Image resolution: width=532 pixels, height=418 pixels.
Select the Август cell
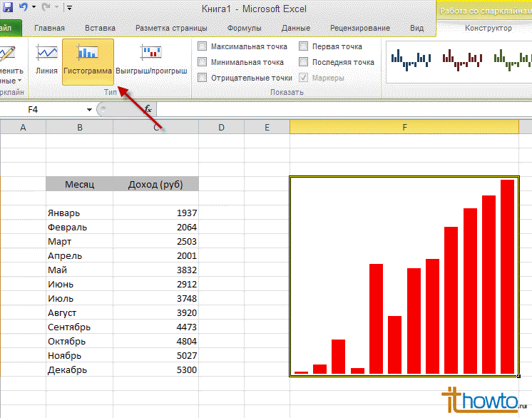point(80,312)
